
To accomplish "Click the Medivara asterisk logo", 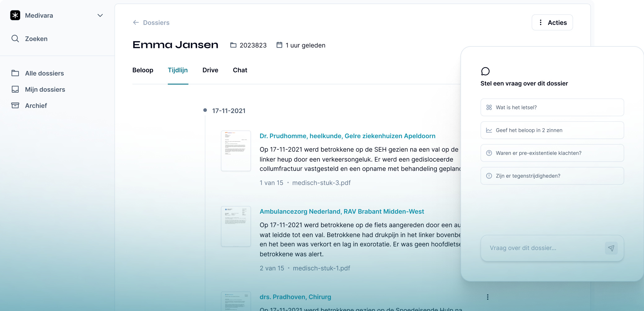I will point(15,15).
